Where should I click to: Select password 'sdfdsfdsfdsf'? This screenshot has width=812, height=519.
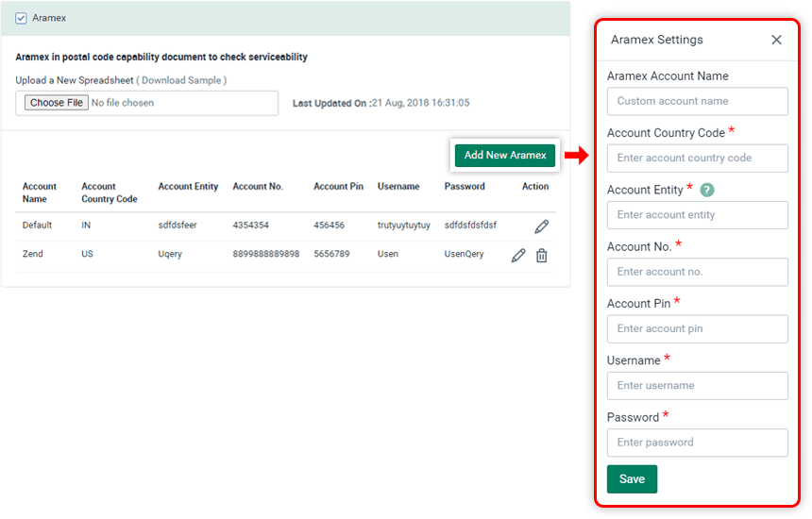[470, 226]
